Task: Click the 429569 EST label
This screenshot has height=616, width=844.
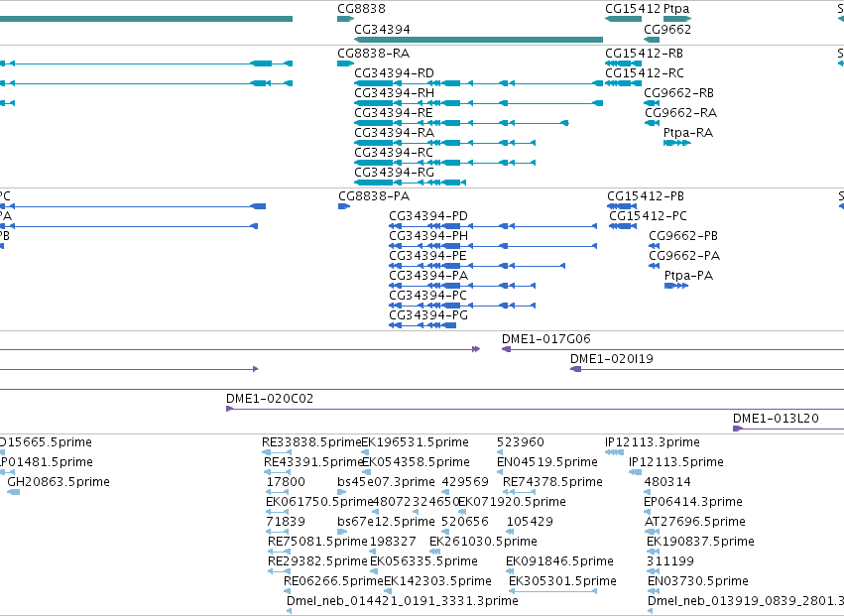Action: pyautogui.click(x=464, y=482)
